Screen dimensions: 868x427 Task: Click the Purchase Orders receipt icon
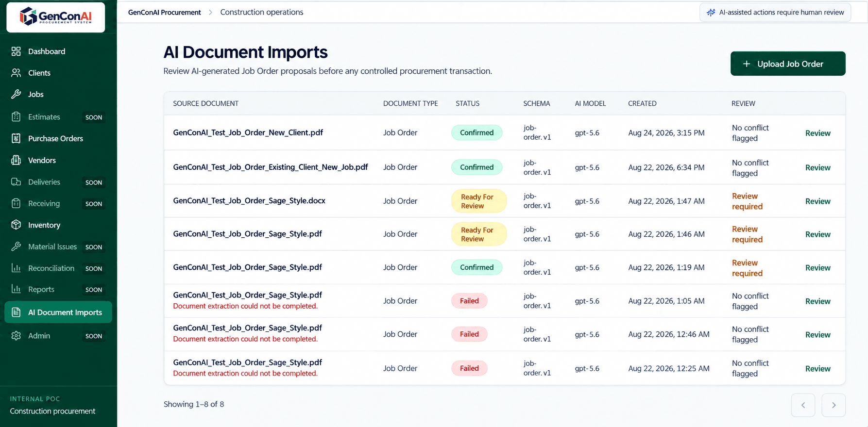[16, 138]
